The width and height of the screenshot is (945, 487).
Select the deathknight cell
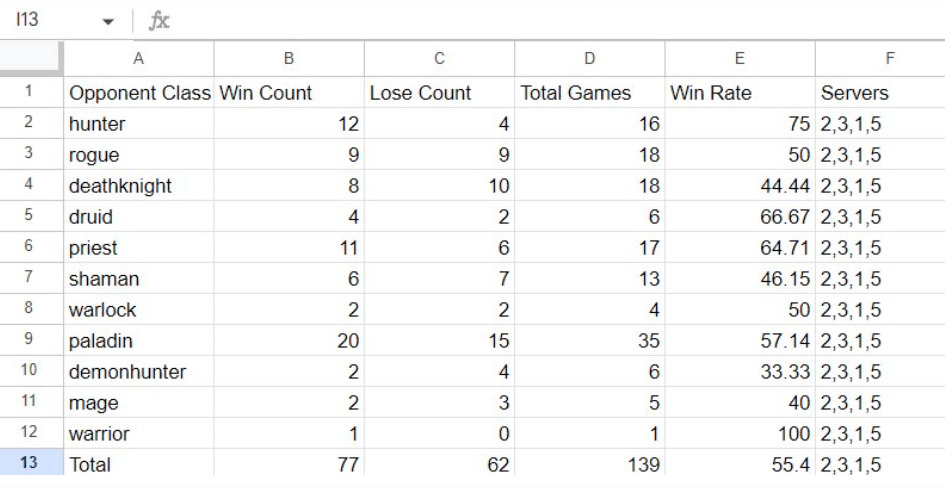click(139, 186)
